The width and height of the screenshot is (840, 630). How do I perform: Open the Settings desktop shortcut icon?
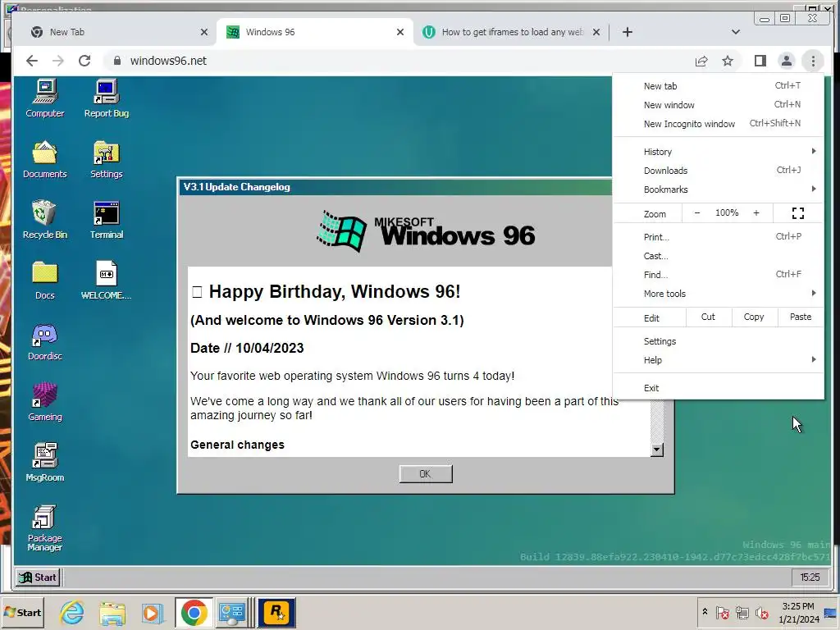[106, 159]
